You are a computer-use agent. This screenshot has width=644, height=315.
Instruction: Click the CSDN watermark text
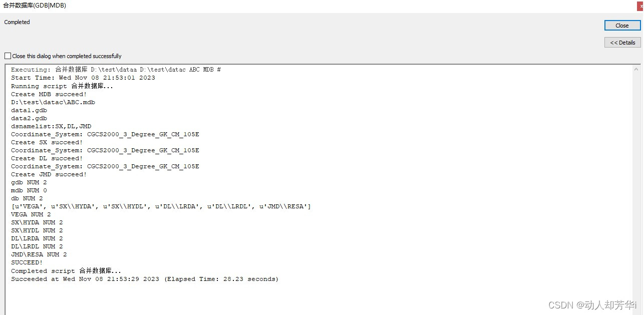592,304
